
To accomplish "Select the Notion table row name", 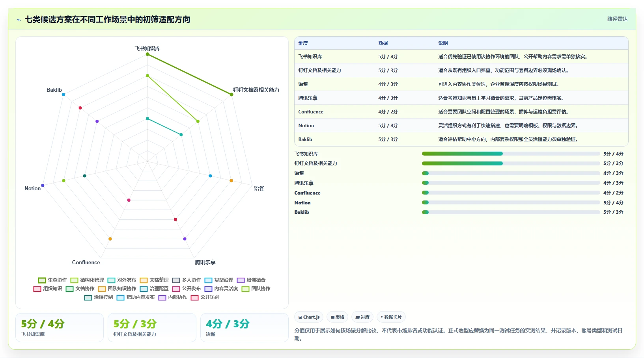I will [x=306, y=126].
